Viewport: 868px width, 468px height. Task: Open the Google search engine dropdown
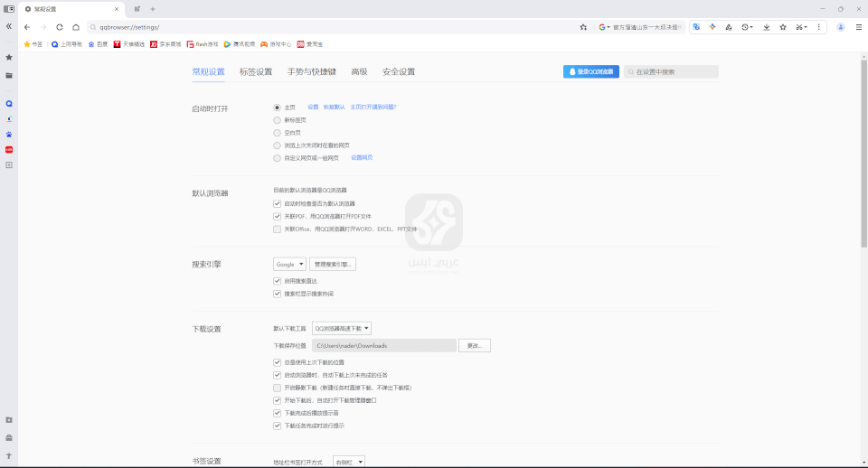click(x=289, y=265)
